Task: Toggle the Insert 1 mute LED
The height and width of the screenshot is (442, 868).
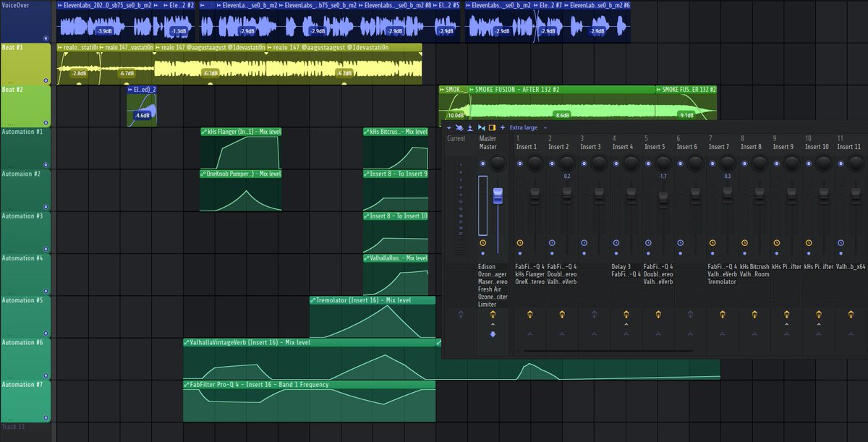Action: (519, 165)
